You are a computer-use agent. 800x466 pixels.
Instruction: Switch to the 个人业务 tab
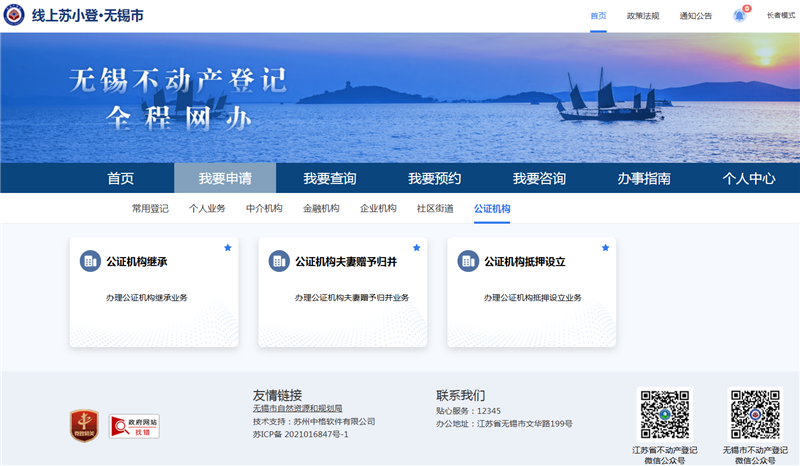(x=207, y=208)
